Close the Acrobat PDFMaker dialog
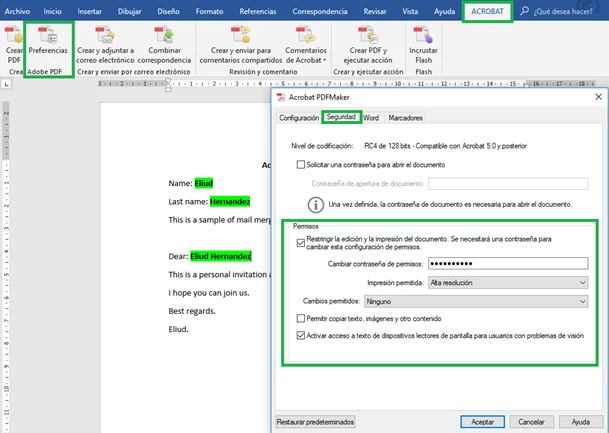Screen dimensions: 609x433 [x=598, y=97]
